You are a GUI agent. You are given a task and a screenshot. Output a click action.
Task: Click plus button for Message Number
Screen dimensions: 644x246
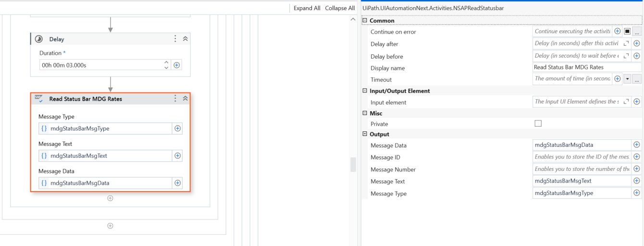coord(637,169)
